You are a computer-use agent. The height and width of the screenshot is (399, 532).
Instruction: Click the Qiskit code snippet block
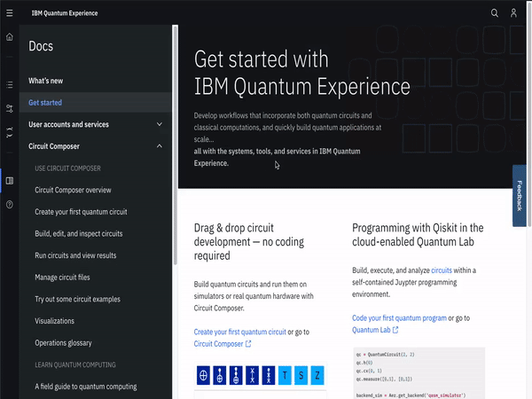click(419, 373)
